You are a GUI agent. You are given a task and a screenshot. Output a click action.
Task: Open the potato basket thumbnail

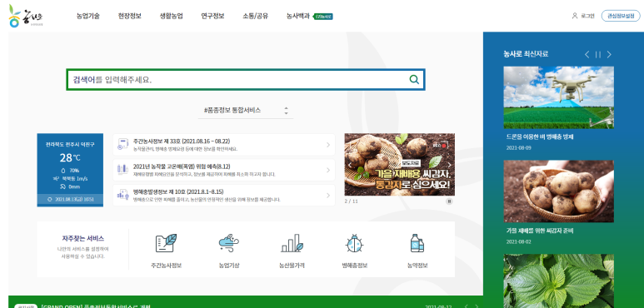[558, 191]
